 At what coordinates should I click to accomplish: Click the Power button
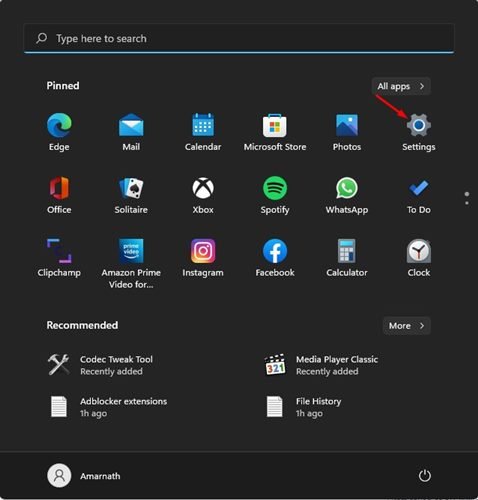click(424, 476)
